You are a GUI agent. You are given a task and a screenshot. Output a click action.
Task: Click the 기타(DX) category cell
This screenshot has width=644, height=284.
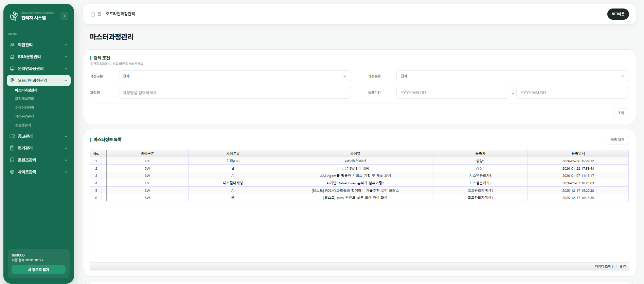(233, 161)
